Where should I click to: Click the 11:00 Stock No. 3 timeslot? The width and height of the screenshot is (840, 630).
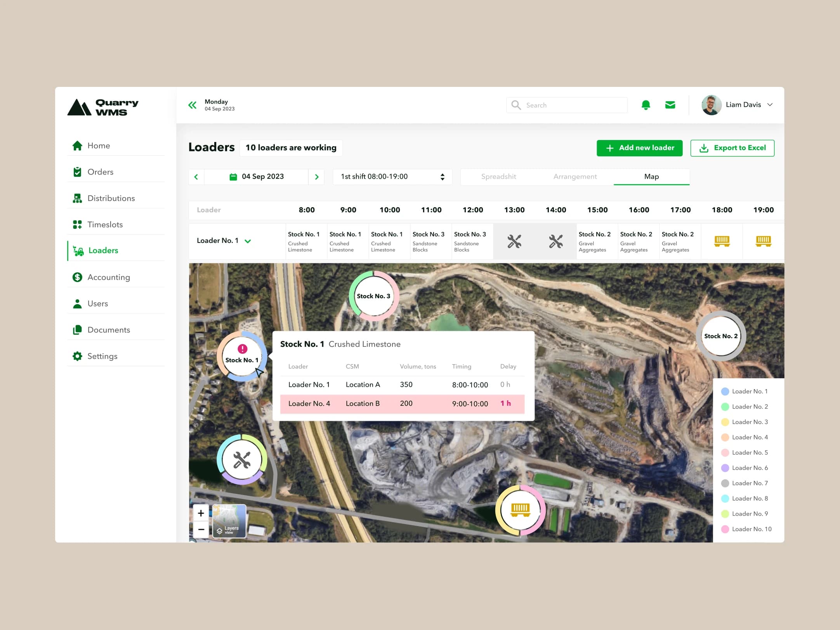tap(431, 241)
